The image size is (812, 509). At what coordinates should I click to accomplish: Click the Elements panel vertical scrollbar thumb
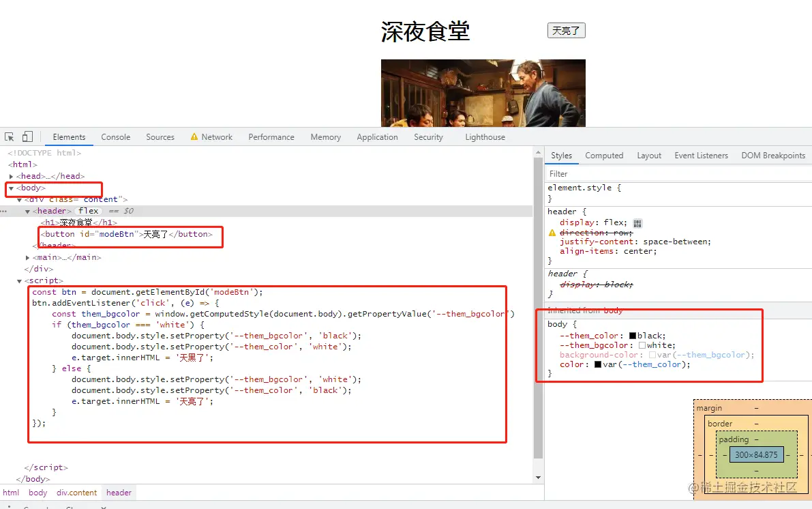pyautogui.click(x=538, y=308)
